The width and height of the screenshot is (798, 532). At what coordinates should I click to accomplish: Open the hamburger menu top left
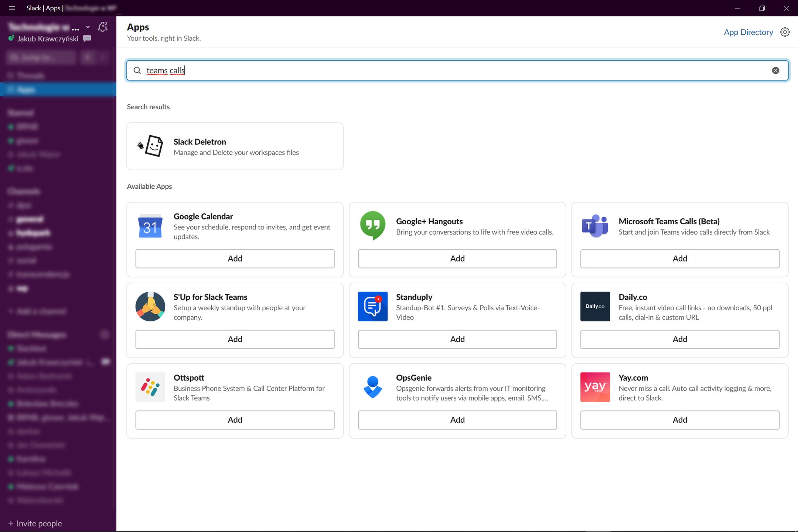(12, 8)
